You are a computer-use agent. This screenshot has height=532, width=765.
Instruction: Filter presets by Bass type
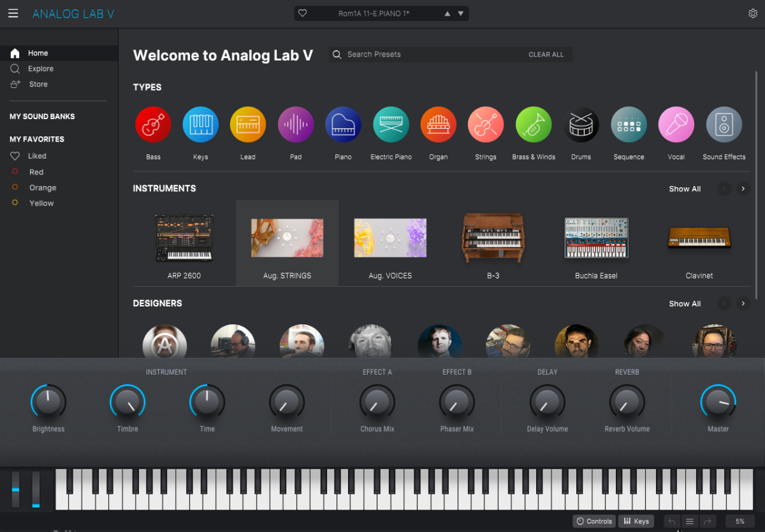point(153,124)
